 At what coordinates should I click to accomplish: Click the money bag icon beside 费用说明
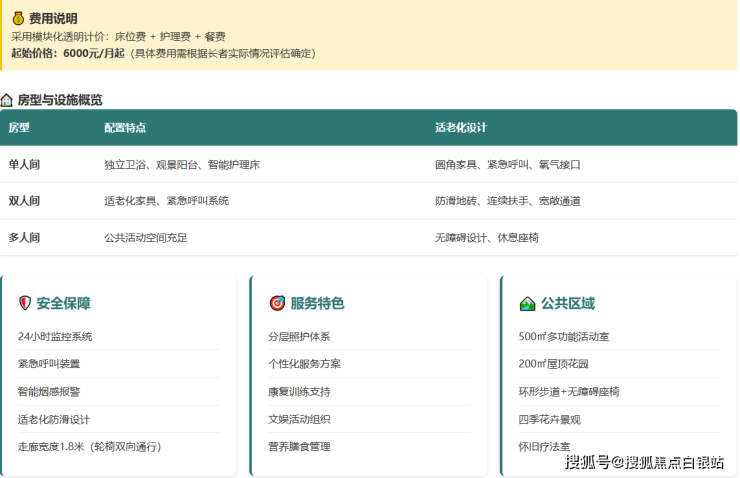click(x=18, y=18)
